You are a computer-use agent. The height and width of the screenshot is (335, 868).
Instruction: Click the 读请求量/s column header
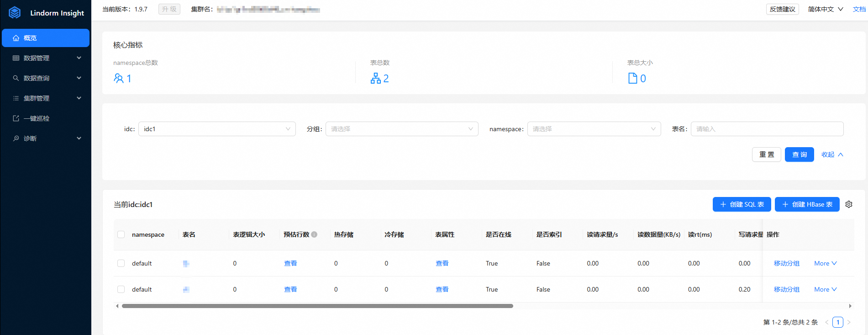coord(602,234)
